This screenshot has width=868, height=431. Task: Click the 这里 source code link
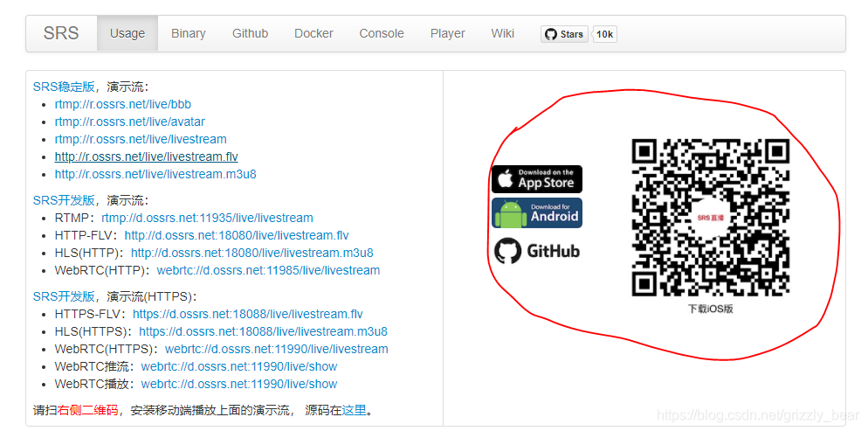[355, 411]
